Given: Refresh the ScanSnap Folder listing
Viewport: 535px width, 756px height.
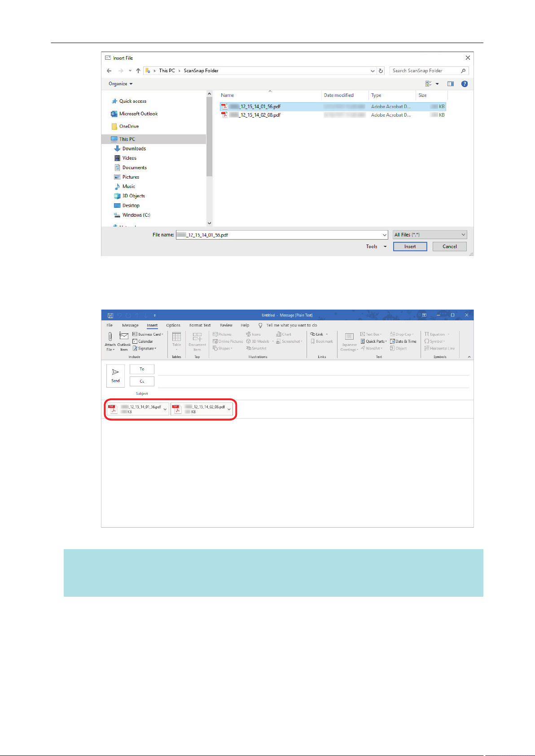Looking at the screenshot, I should [381, 71].
